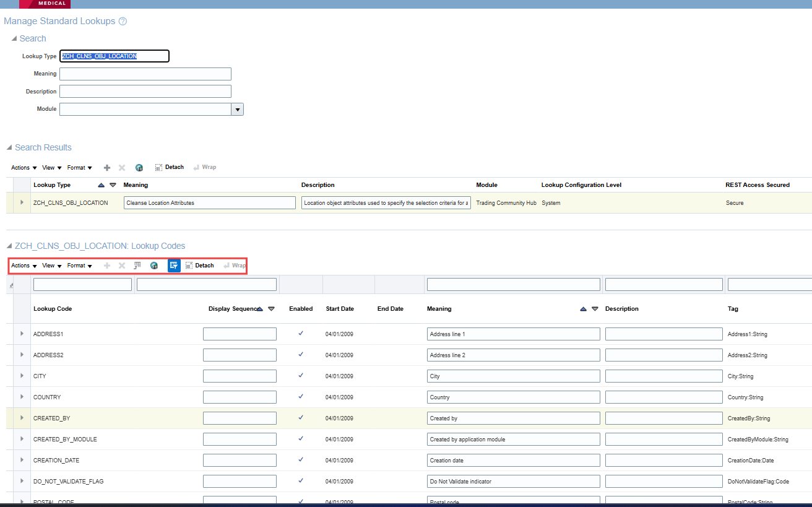Viewport: 812px width, 507px height.
Task: Toggle Enabled checkmark for CREATED_BY row
Action: point(301,418)
